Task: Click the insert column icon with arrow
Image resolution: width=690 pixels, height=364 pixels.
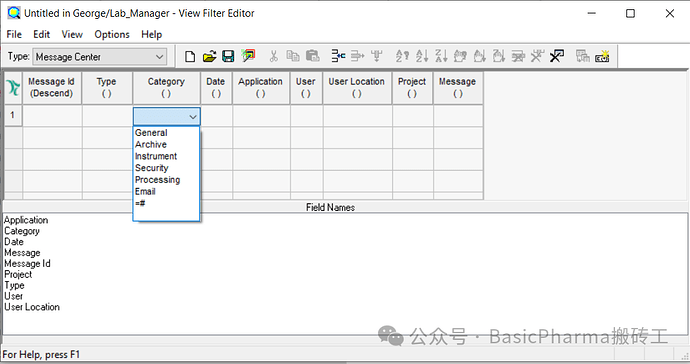Action: [x=338, y=56]
